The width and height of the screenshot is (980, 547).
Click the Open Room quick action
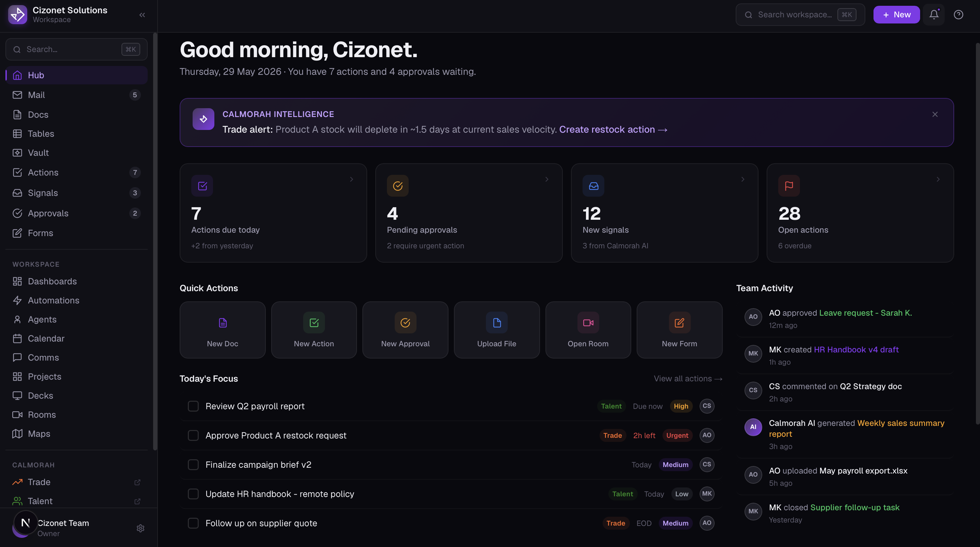(x=588, y=330)
